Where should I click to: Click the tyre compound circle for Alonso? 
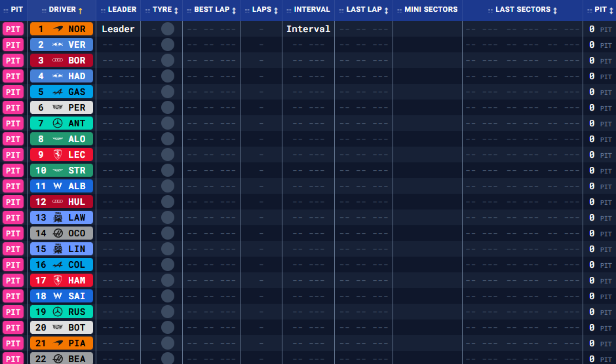click(168, 139)
